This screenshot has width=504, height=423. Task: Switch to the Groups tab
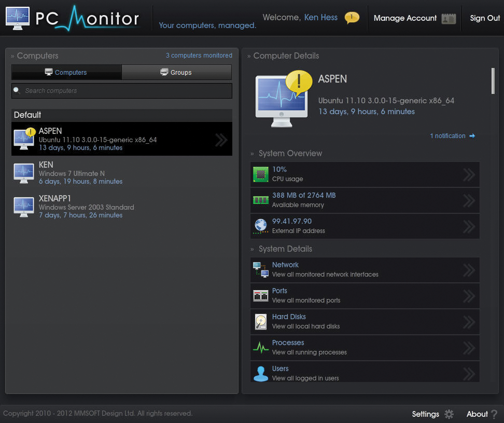177,72
